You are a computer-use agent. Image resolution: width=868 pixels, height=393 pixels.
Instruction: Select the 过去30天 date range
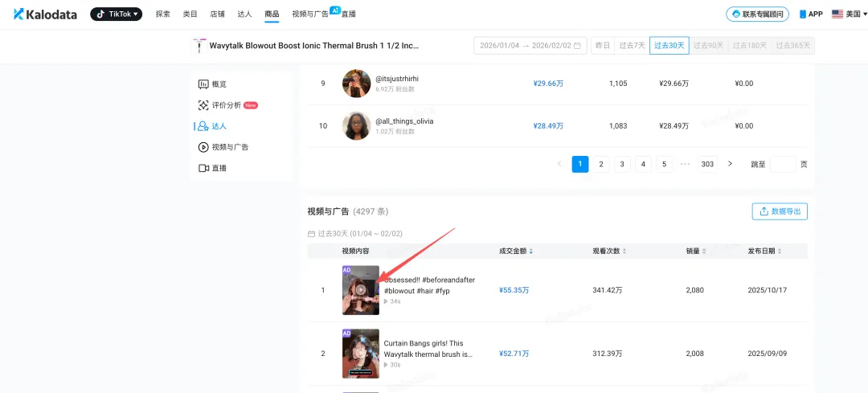[x=669, y=45]
